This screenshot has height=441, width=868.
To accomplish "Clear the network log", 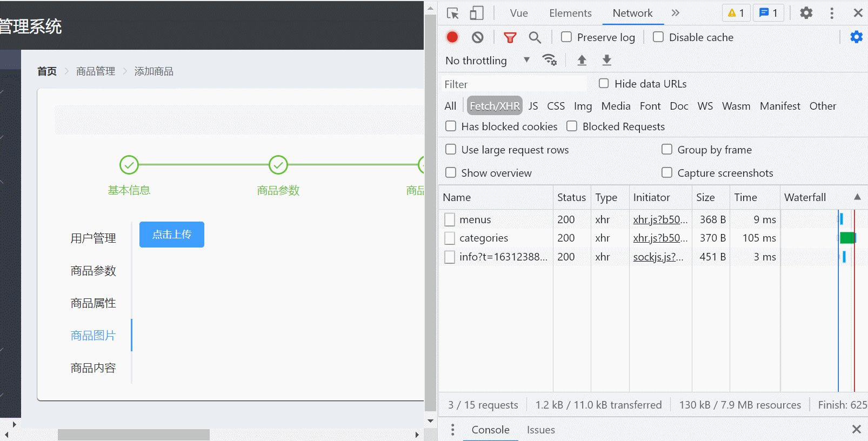I will click(477, 37).
